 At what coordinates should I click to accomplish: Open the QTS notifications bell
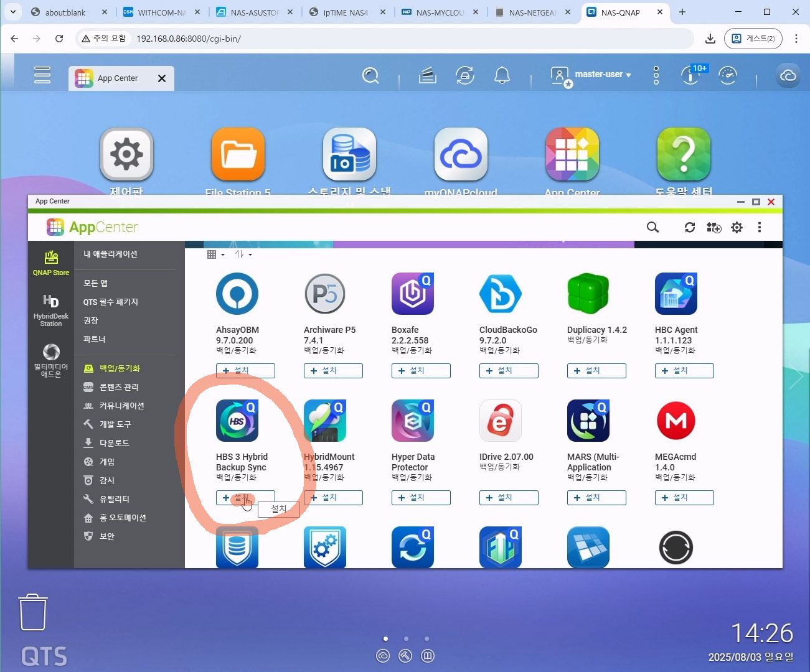502,75
